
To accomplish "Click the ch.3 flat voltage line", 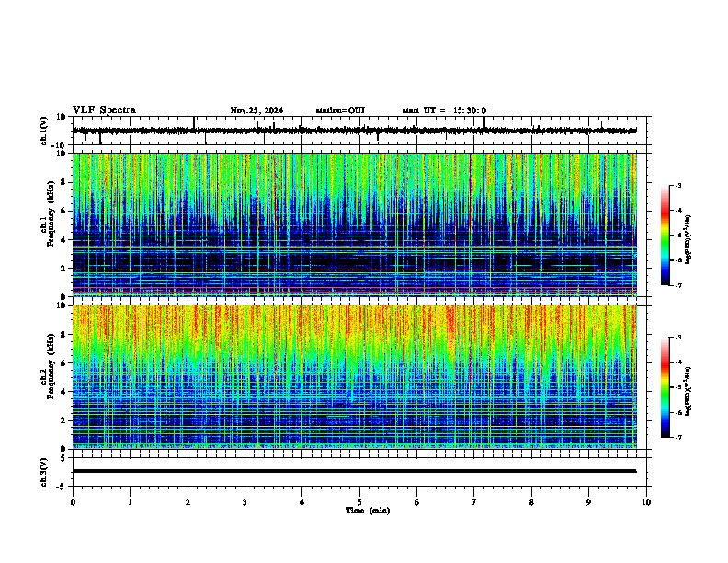I will pos(355,471).
